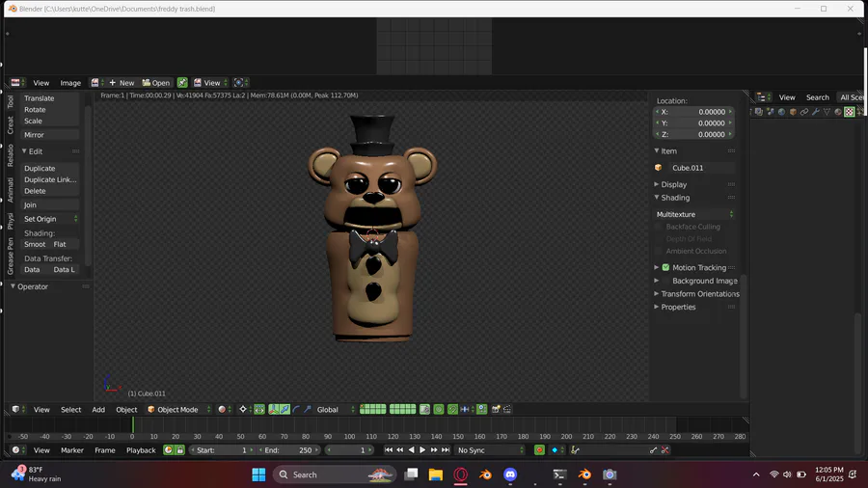The height and width of the screenshot is (488, 868).
Task: Toggle snap during transform magnet icon
Action: coord(452,410)
